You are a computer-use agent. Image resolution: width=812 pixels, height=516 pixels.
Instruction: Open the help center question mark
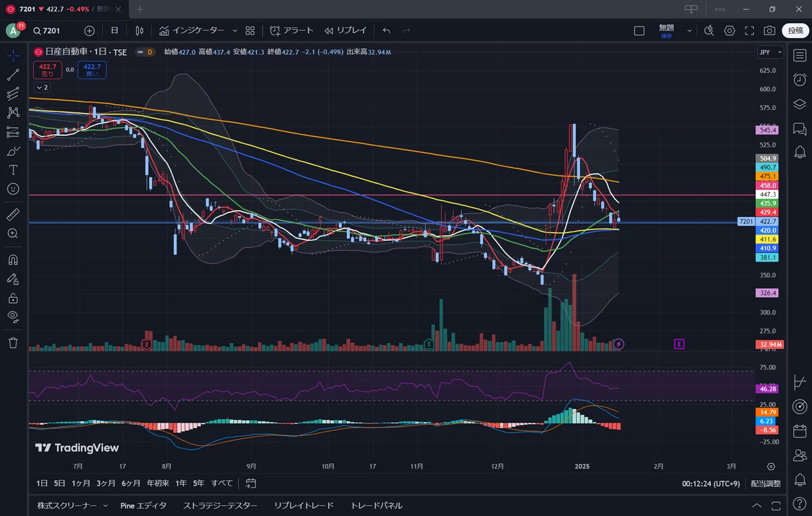point(800,505)
